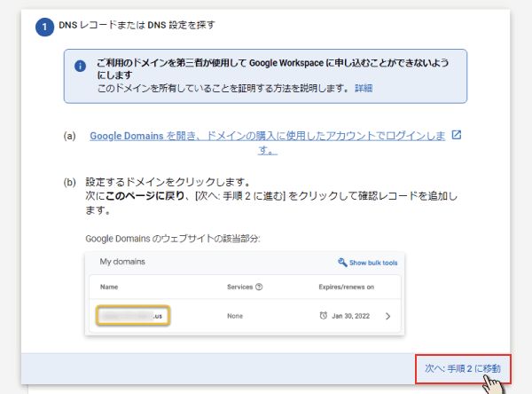The image size is (532, 394).
Task: Click the Jan 30, 2022 expiry date
Action: pos(350,316)
